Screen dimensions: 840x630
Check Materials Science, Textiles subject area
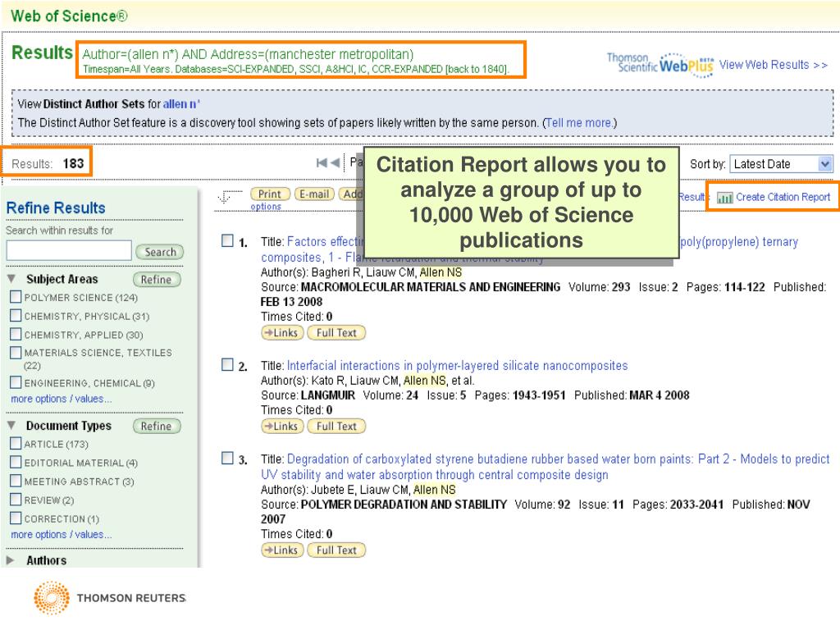click(16, 353)
